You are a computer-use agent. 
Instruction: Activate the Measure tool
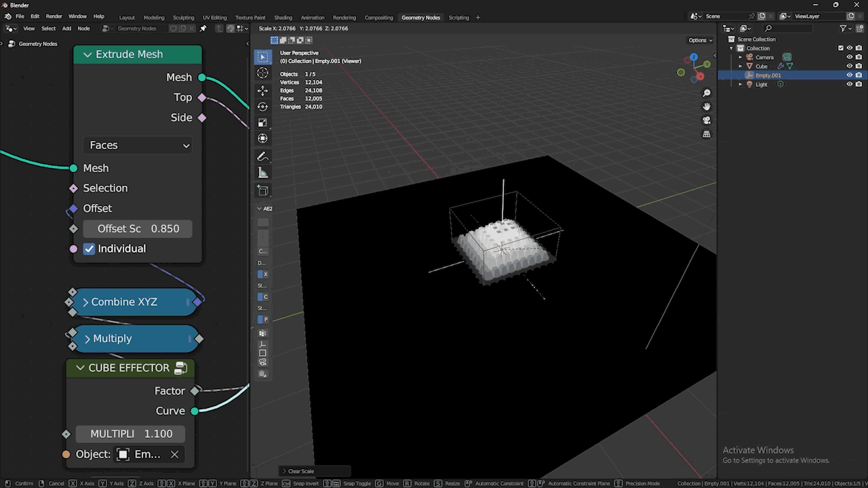click(x=262, y=173)
